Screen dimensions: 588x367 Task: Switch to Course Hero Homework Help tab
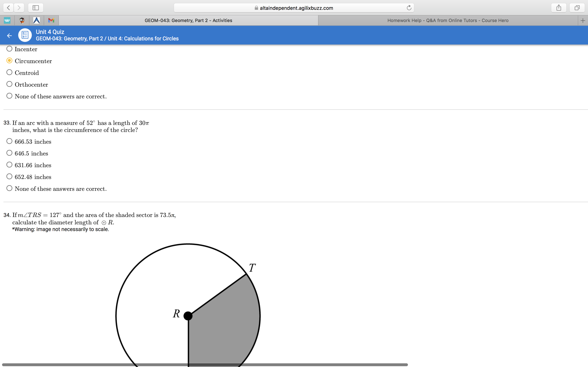click(448, 21)
